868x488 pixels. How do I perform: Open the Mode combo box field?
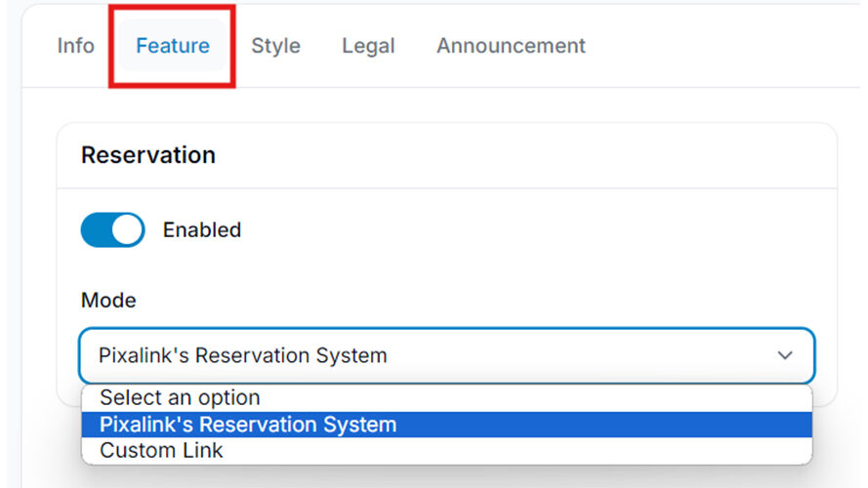click(x=447, y=355)
